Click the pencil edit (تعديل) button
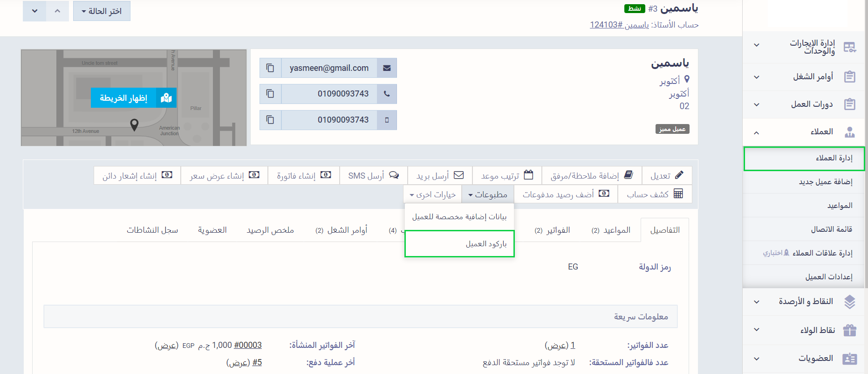Viewport: 868px width, 374px height. 667,175
